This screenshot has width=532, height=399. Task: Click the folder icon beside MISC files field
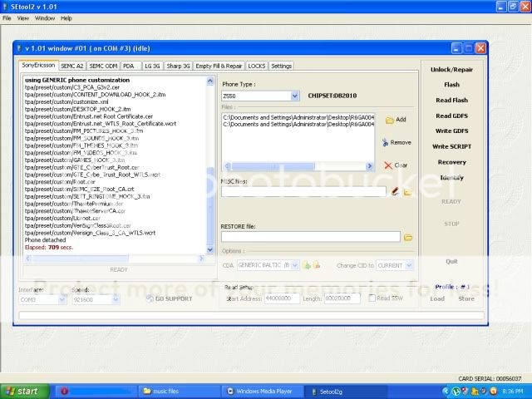click(x=407, y=192)
